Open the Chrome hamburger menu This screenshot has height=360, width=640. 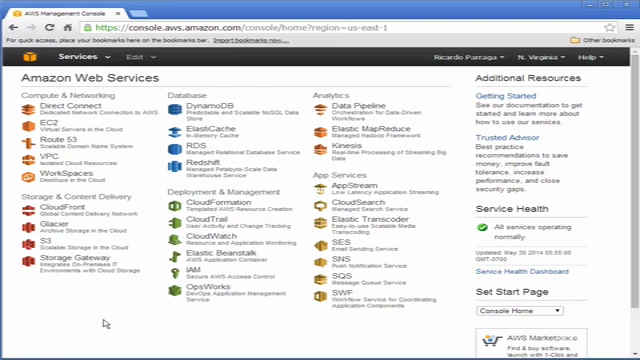[629, 27]
